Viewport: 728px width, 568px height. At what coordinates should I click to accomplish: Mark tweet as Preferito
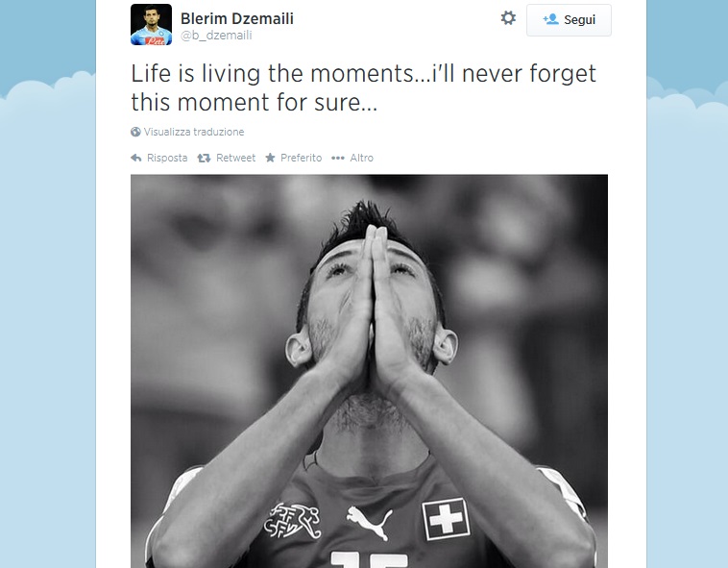coord(301,158)
